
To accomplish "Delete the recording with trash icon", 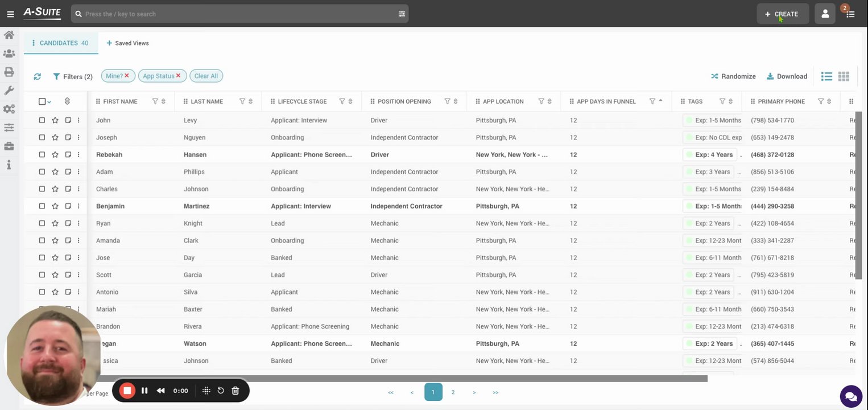I will [235, 391].
